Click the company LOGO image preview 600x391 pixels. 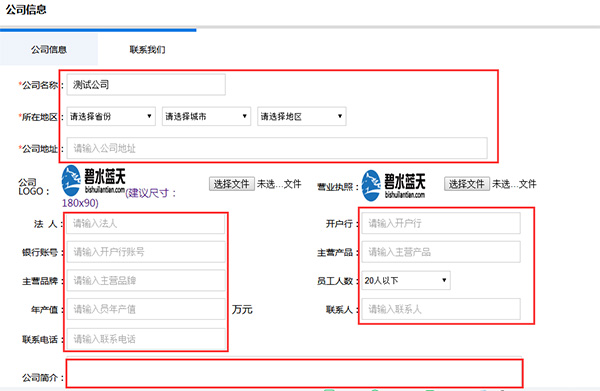(x=93, y=181)
